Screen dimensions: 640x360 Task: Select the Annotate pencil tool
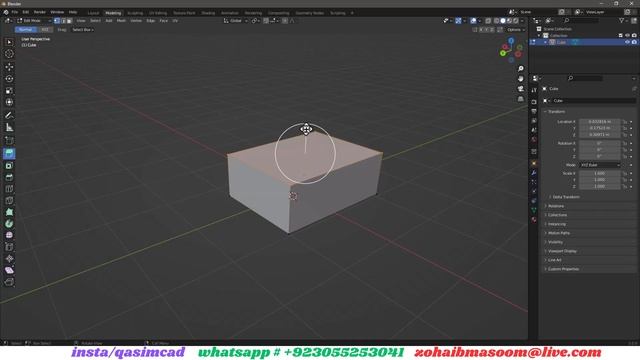[9, 116]
